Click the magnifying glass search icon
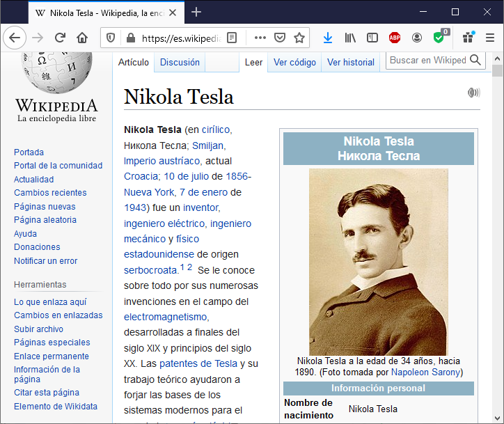 475,60
